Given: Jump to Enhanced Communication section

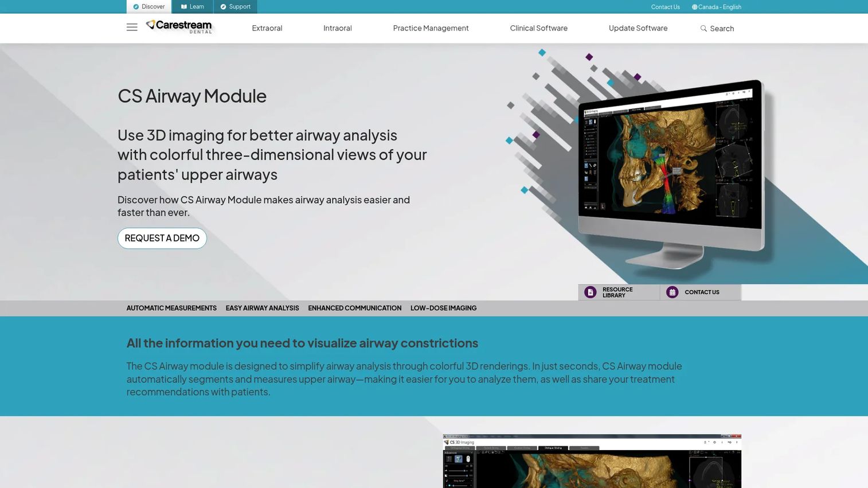Looking at the screenshot, I should coord(354,308).
